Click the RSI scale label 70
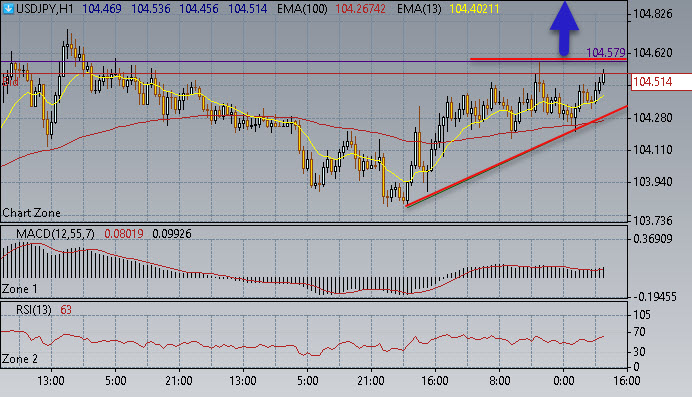 639,332
